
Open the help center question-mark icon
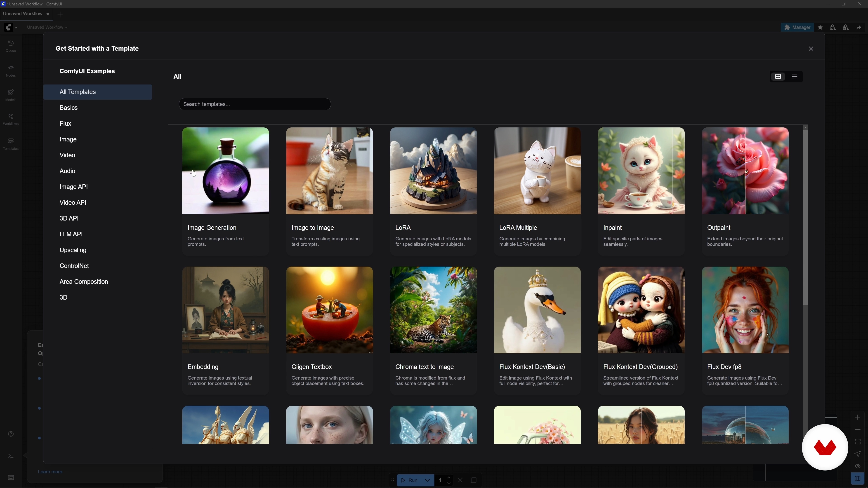(11, 434)
